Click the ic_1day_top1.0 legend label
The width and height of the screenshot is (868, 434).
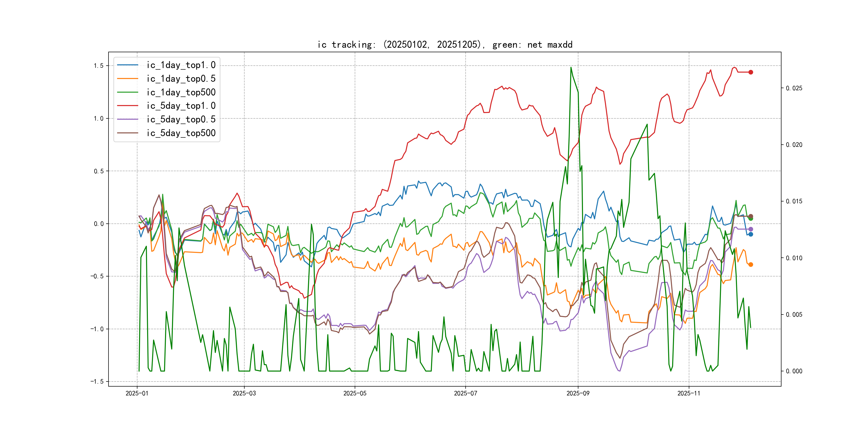pos(181,65)
